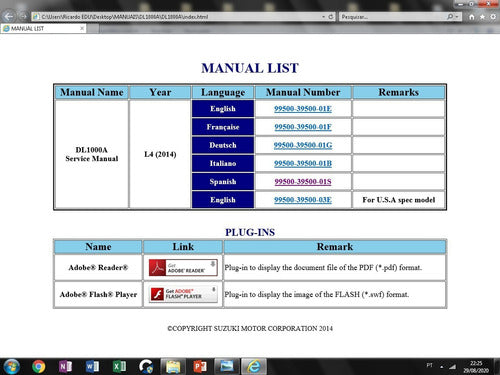
Task: Open U.S.A spec manual link 99500-39500-03E
Action: (303, 200)
